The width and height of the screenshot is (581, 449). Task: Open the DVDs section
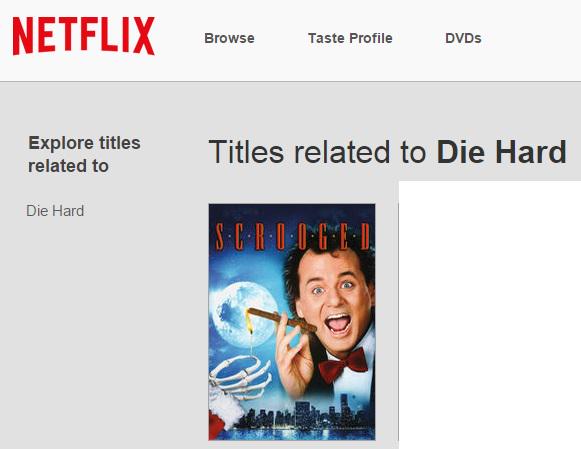pos(463,38)
